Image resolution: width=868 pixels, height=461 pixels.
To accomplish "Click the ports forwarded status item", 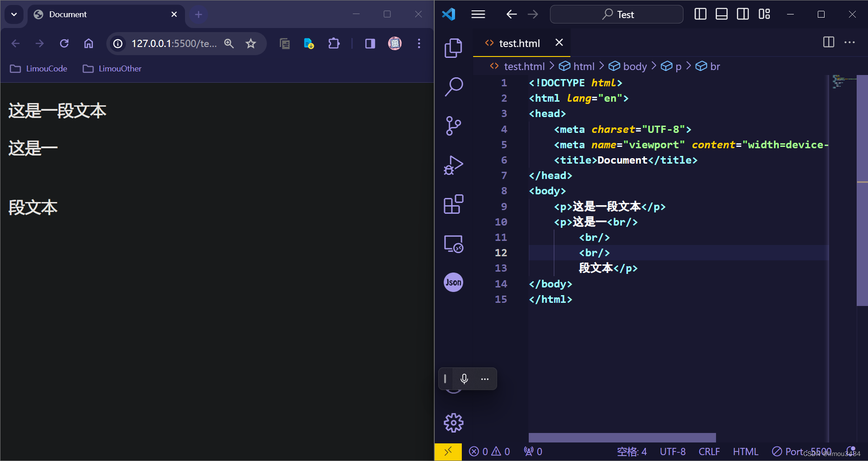I will click(533, 452).
